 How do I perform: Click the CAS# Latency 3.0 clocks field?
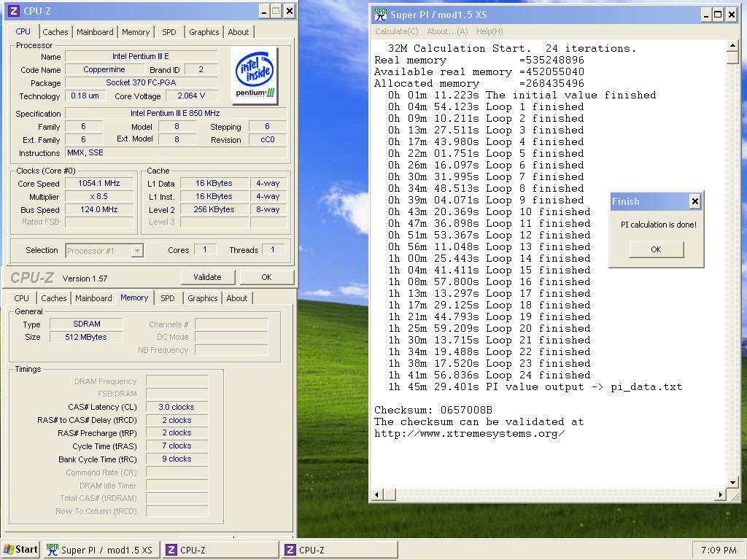177,407
